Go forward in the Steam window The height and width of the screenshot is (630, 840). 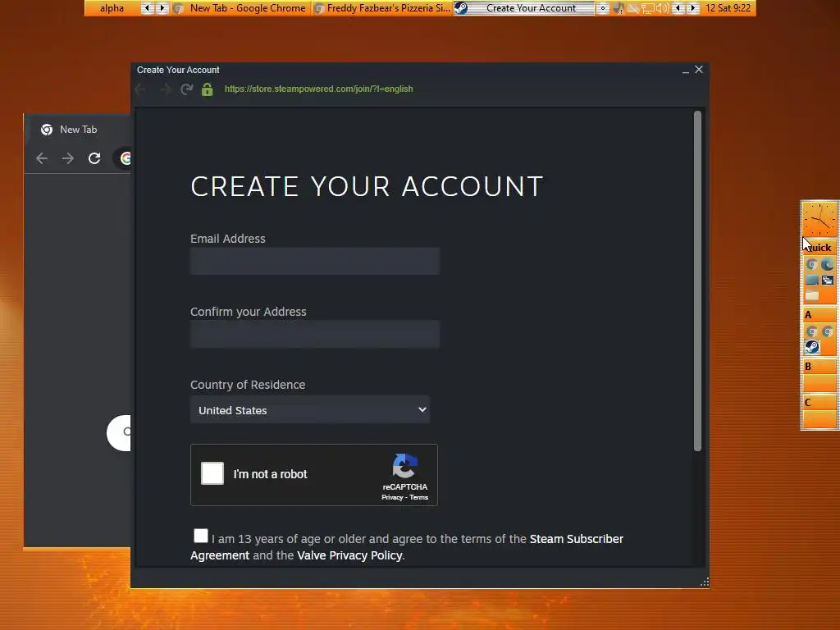165,89
